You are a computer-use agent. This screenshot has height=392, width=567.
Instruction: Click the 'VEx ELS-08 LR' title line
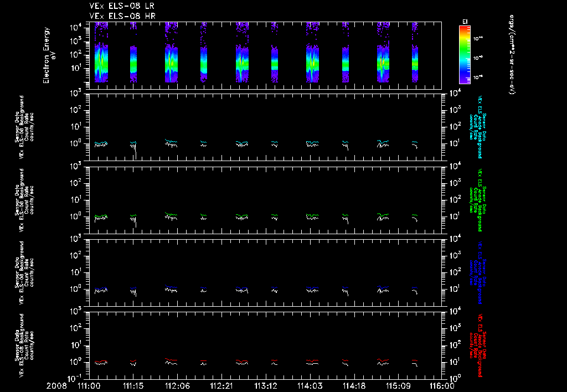[x=122, y=6]
